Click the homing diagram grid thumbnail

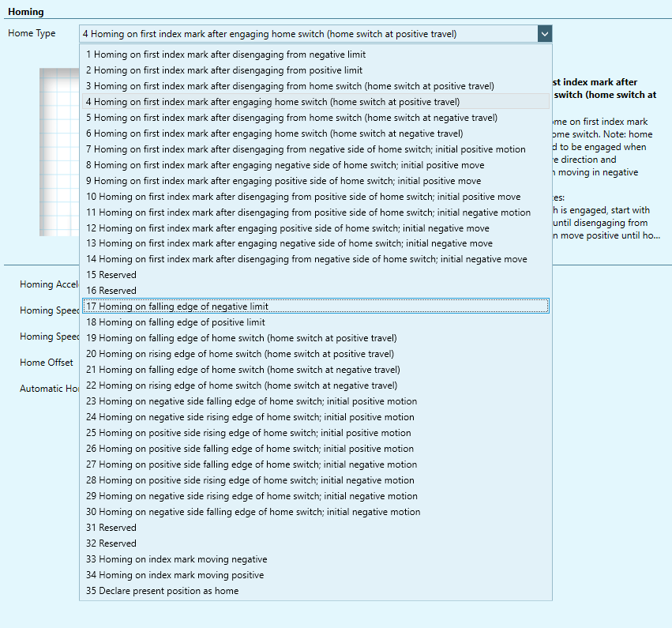click(59, 152)
